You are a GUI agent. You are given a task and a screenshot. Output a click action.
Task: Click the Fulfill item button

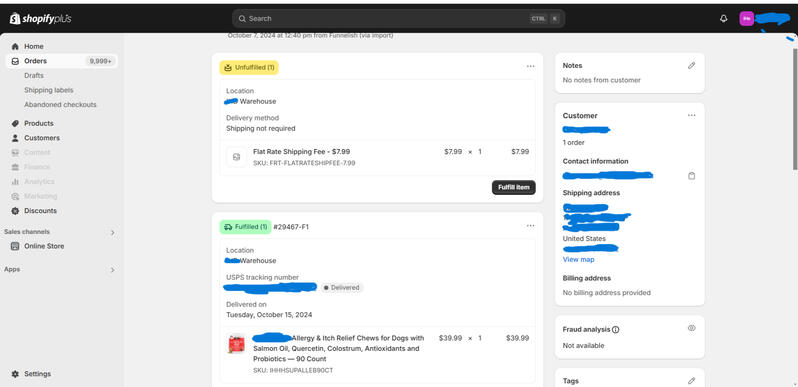coord(514,187)
